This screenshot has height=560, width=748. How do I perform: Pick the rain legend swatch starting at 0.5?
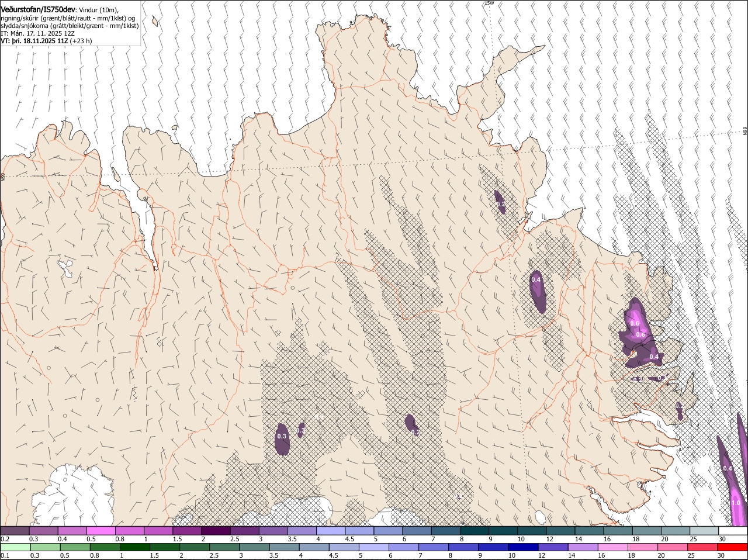[x=75, y=547]
